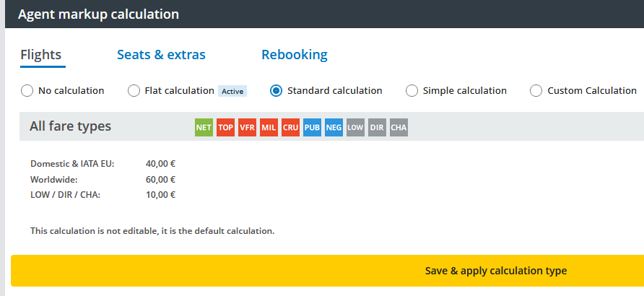Click the gray LOW fare badge
Image resolution: width=644 pixels, height=296 pixels.
click(x=355, y=128)
